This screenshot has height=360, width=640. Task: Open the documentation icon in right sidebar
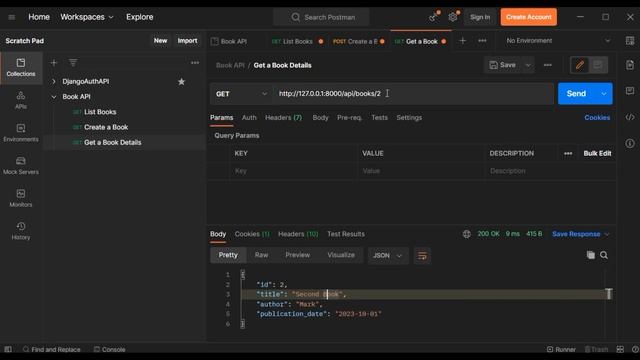pos(630,65)
